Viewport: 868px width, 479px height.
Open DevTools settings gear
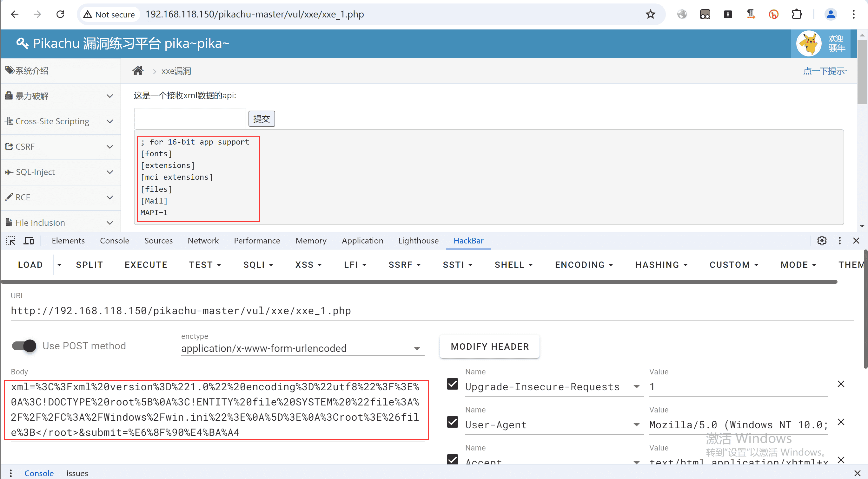tap(822, 241)
